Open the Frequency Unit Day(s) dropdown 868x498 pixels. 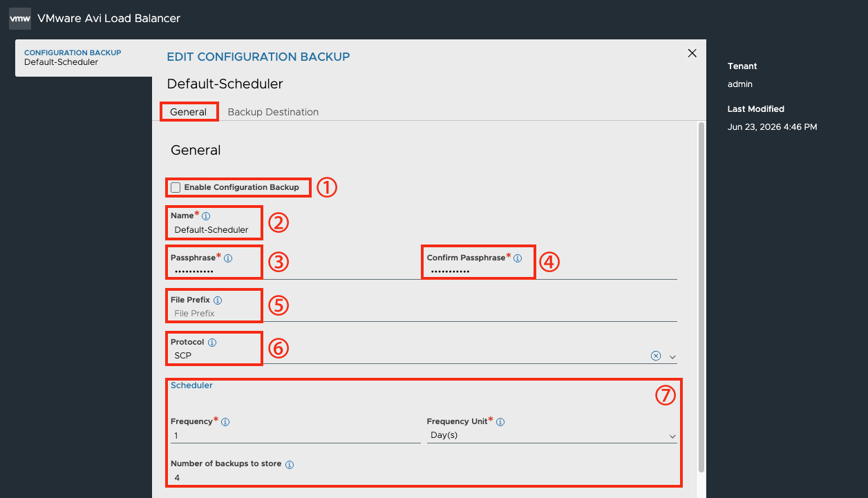pyautogui.click(x=552, y=436)
